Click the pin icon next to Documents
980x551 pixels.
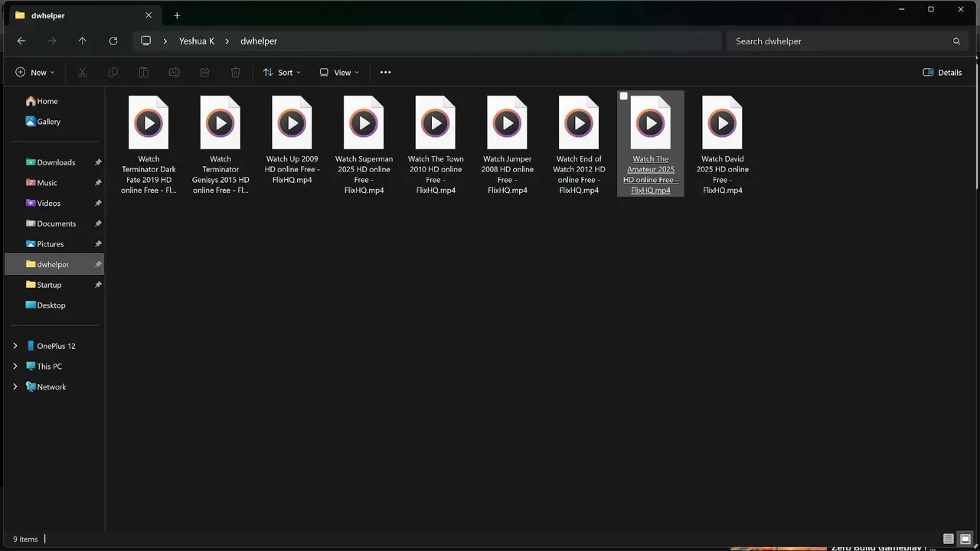click(98, 223)
